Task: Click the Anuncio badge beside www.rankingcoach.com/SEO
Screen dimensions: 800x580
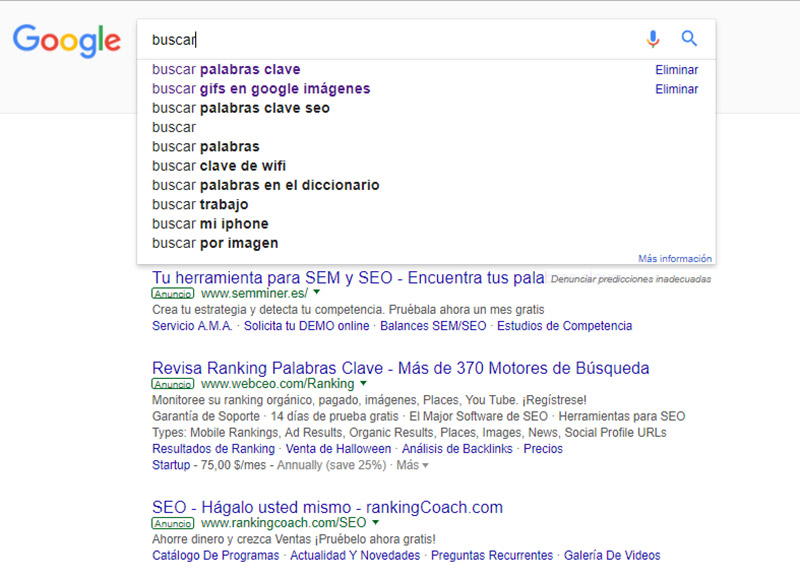Action: (x=172, y=523)
